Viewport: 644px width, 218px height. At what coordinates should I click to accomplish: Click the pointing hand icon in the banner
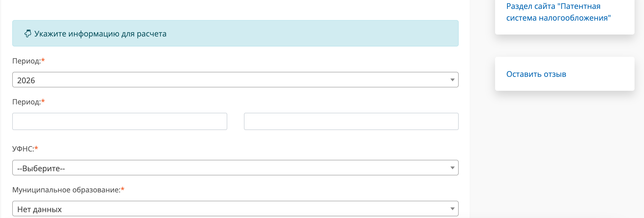click(x=28, y=34)
